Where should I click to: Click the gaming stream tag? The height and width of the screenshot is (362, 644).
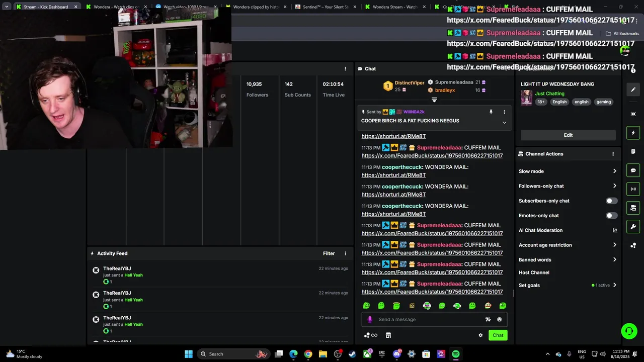[x=603, y=102]
